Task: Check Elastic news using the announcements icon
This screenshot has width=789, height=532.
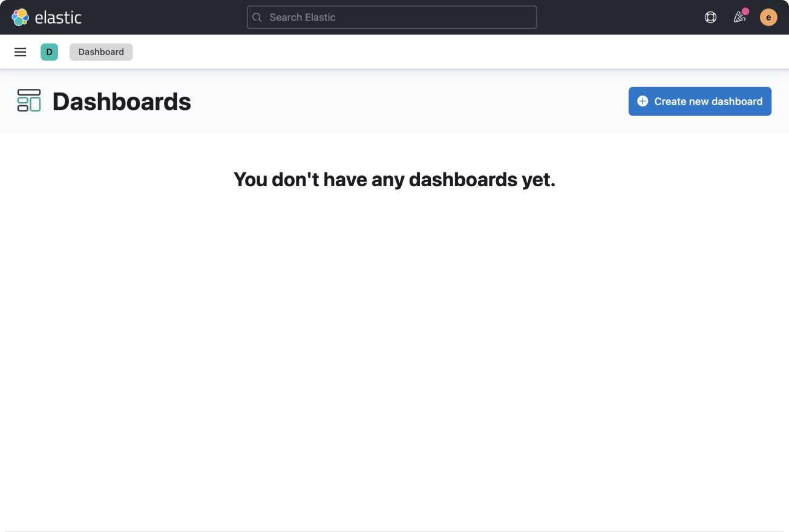Action: (739, 18)
